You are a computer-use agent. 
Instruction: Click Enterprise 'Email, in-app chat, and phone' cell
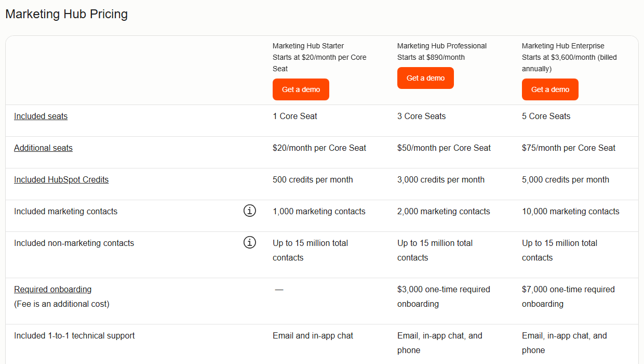click(x=565, y=343)
